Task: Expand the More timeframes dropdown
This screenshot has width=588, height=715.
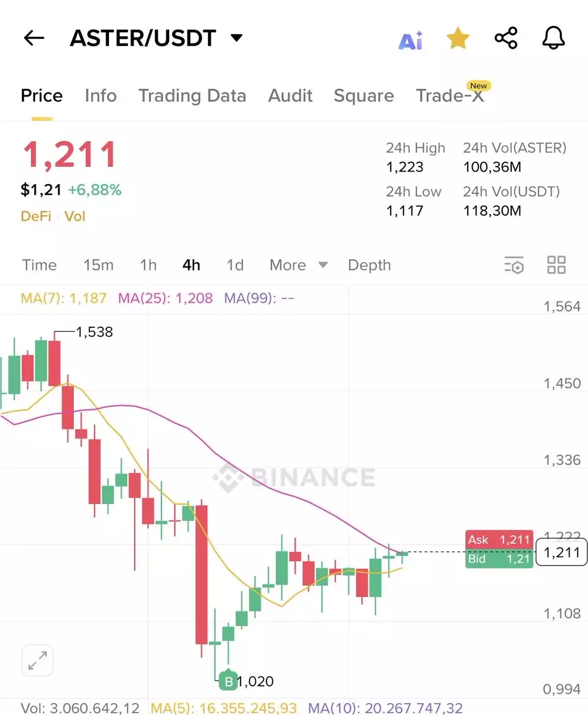Action: click(x=298, y=265)
